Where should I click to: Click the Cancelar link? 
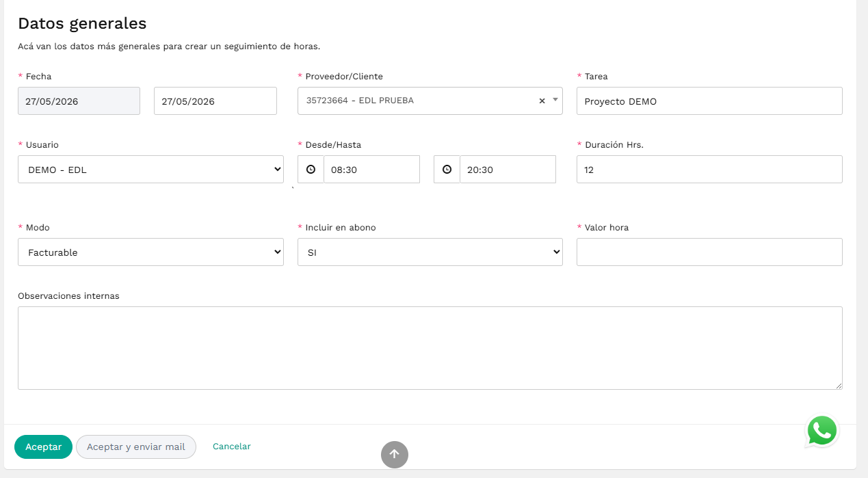coord(232,447)
